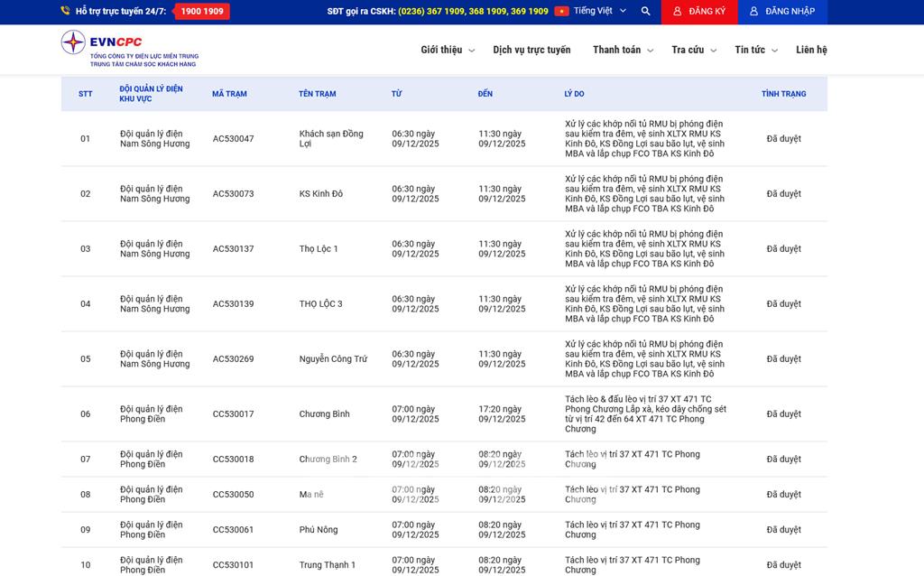The width and height of the screenshot is (924, 576).
Task: Click the MÃ TRẠM column header
Action: coord(229,94)
